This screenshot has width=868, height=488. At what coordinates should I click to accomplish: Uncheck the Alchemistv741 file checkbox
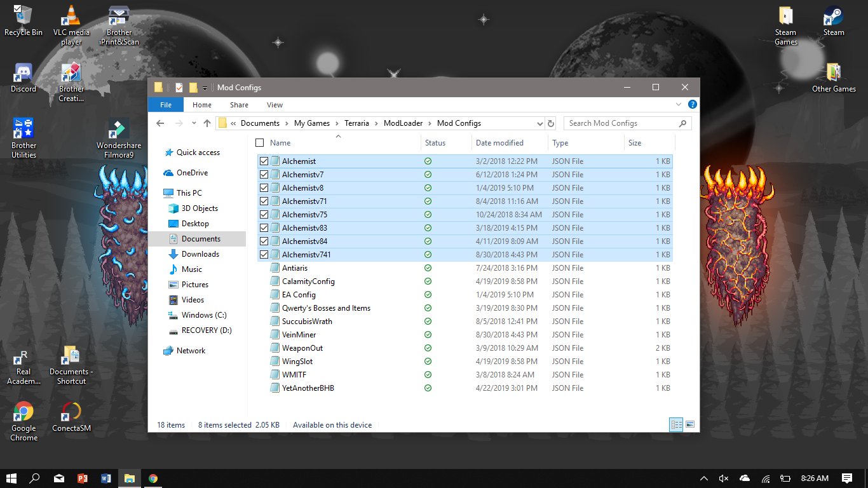click(x=264, y=255)
